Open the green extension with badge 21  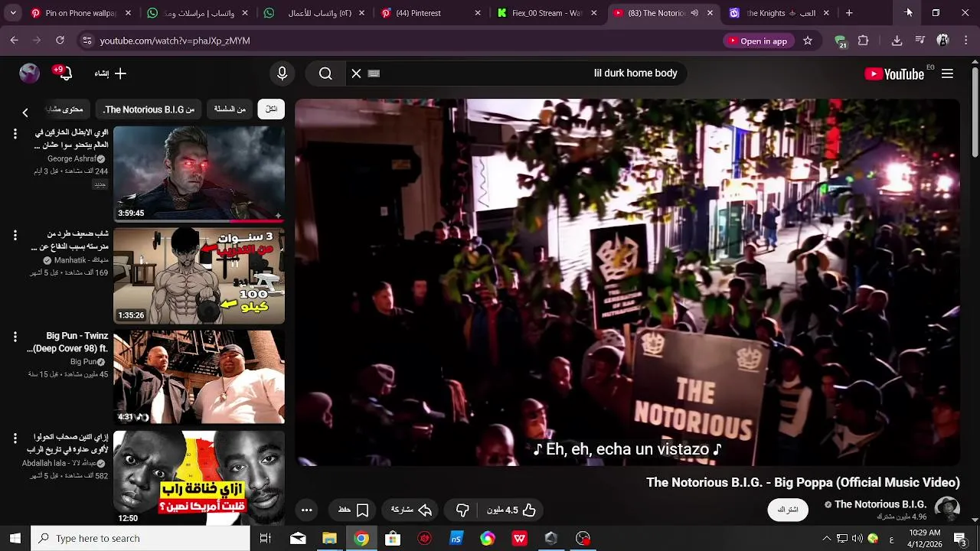coord(841,41)
